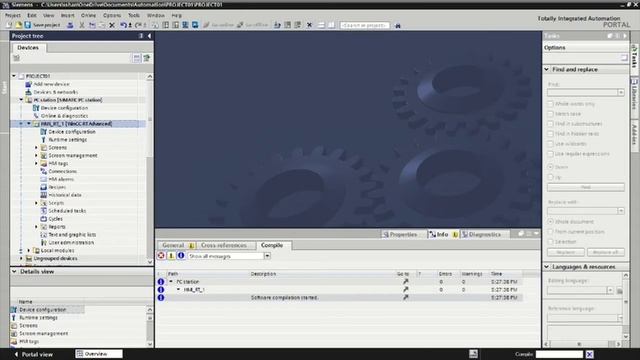Click Add new device icon in tree
Image resolution: width=640 pixels, height=360 pixels.
[x=28, y=84]
